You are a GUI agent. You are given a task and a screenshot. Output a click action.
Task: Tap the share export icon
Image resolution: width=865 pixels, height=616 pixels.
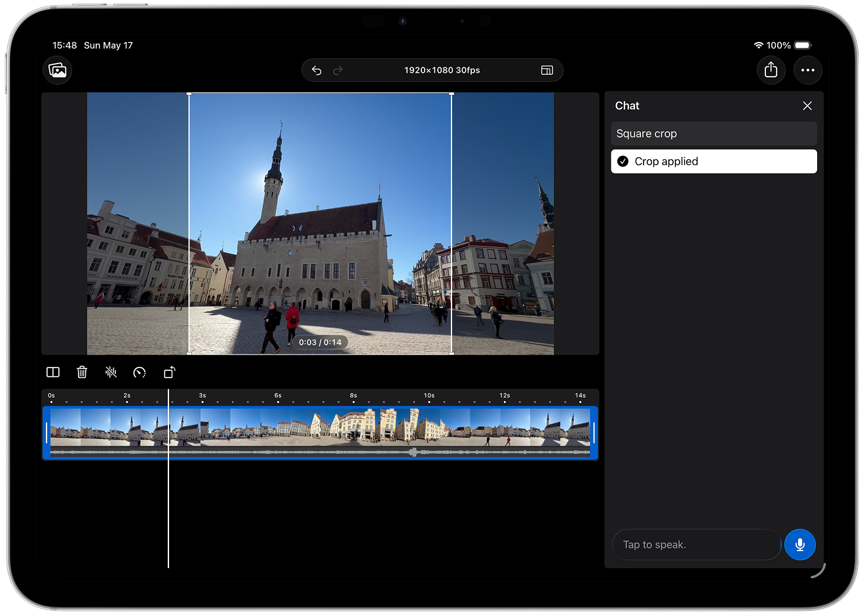coord(771,70)
